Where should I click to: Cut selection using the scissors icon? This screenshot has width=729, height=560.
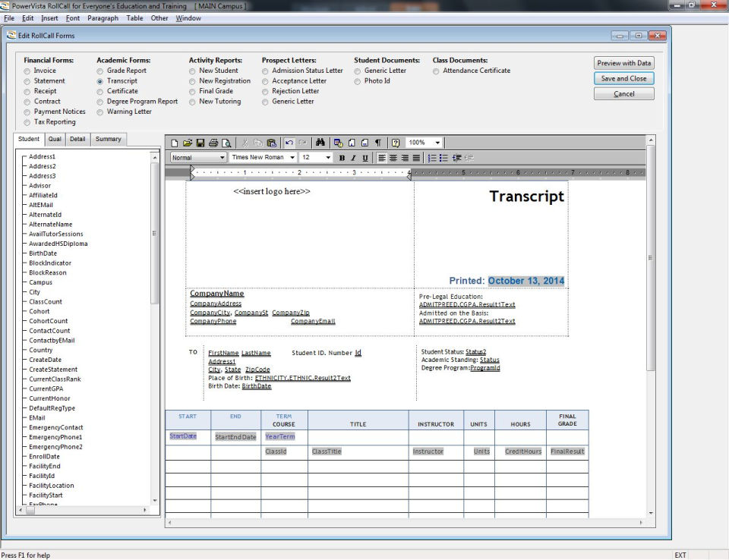pos(245,143)
